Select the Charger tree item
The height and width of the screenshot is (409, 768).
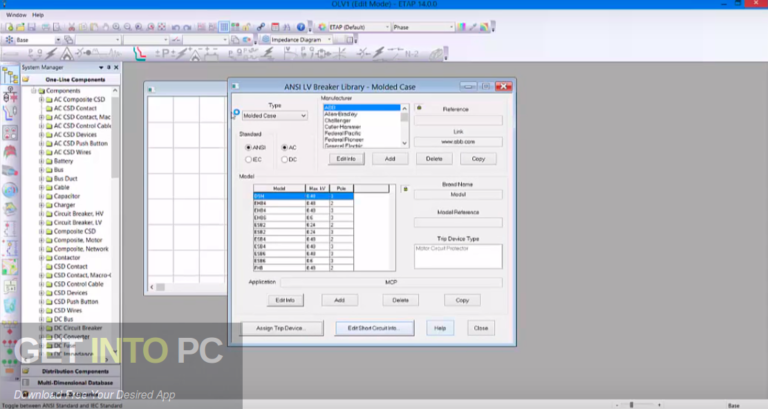click(64, 205)
